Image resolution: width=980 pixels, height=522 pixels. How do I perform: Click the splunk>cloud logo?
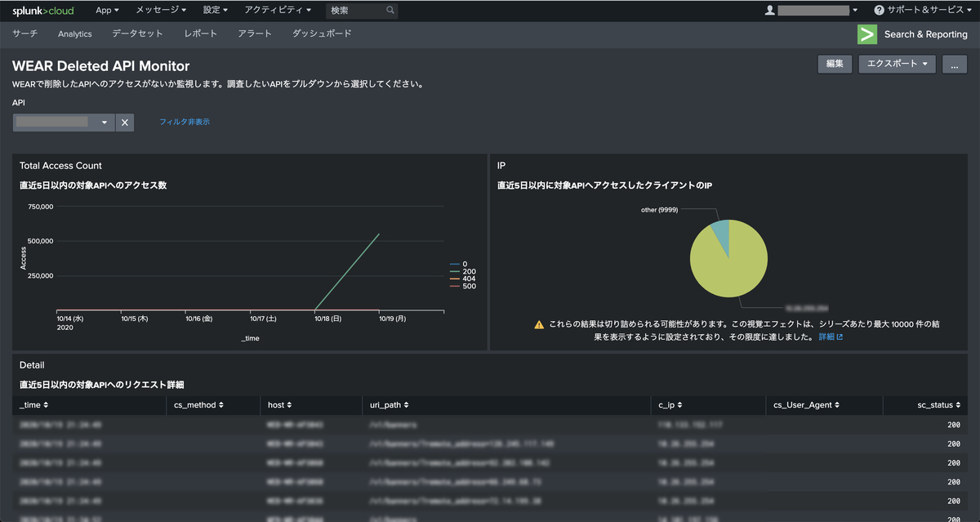click(x=42, y=11)
